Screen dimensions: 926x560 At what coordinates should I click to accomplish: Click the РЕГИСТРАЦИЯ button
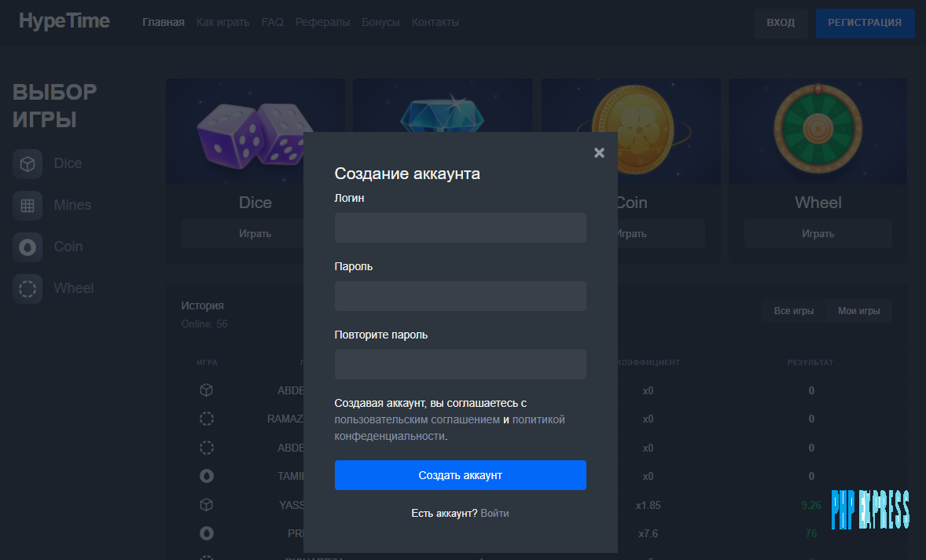865,23
